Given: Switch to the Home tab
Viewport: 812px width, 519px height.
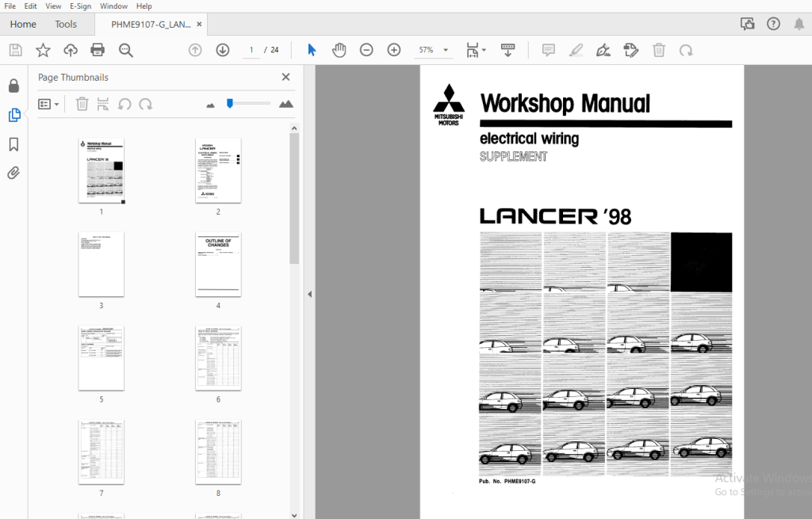Looking at the screenshot, I should coord(23,25).
